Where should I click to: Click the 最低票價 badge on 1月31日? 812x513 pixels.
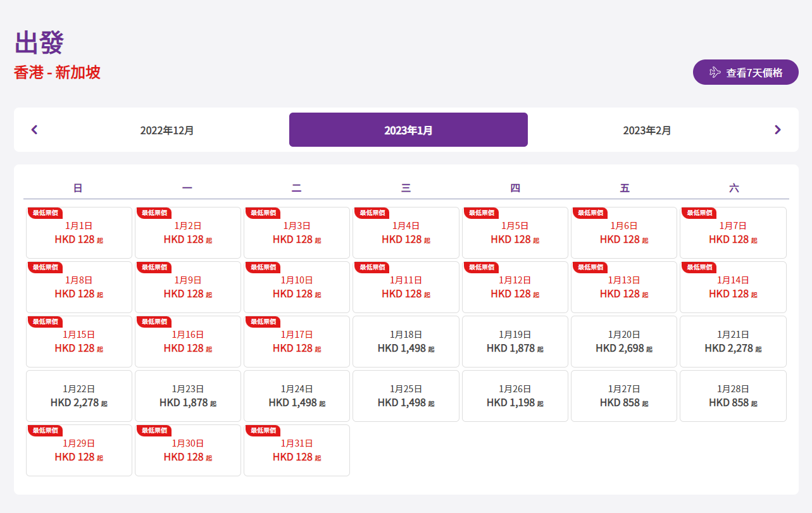click(263, 431)
